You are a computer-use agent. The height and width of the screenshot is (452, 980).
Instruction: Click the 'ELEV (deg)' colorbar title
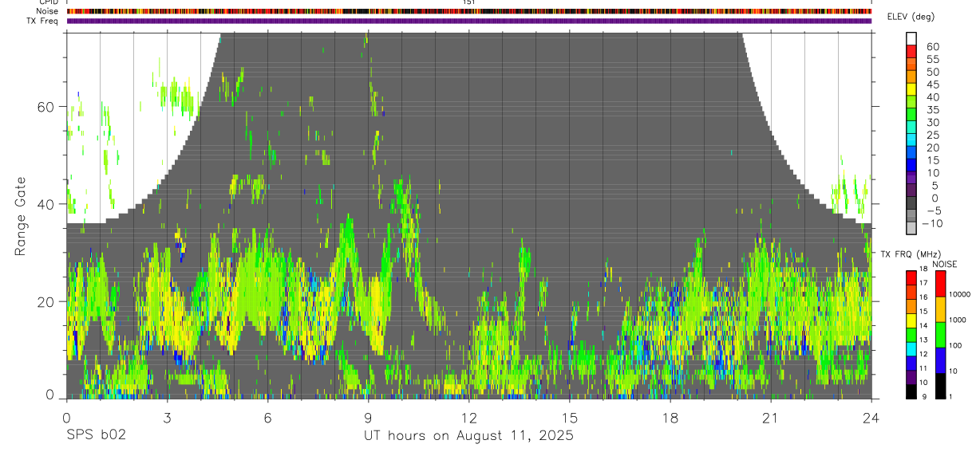point(910,17)
